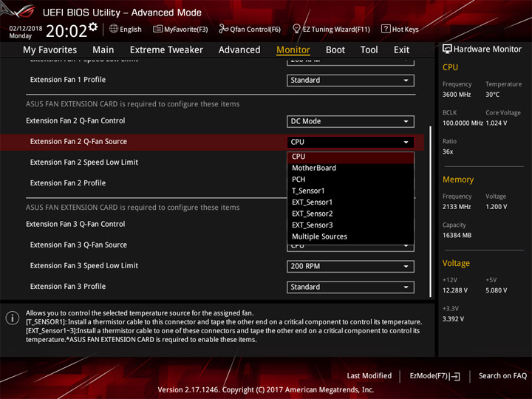Open MyFavorite(F3) list icon
The image size is (532, 399).
pyautogui.click(x=157, y=29)
